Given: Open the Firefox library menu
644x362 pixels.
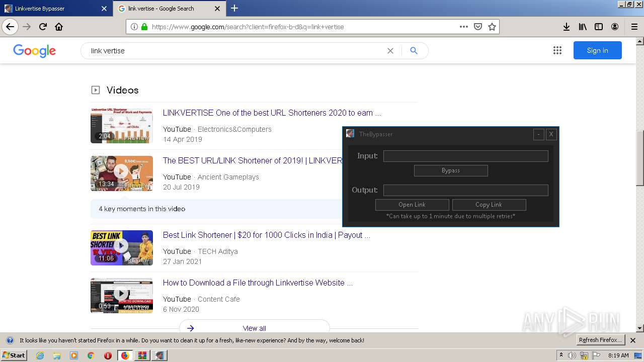Looking at the screenshot, I should tap(583, 27).
